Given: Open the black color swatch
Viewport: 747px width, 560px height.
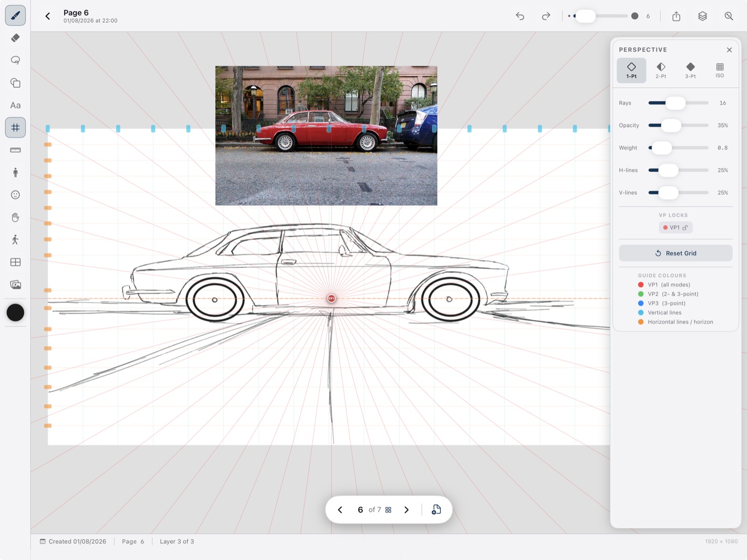Looking at the screenshot, I should [x=15, y=312].
